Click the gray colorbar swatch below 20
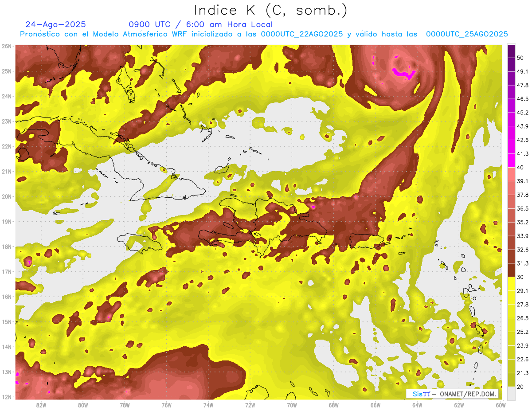Viewport: 532px width, 411px height. pos(511,393)
